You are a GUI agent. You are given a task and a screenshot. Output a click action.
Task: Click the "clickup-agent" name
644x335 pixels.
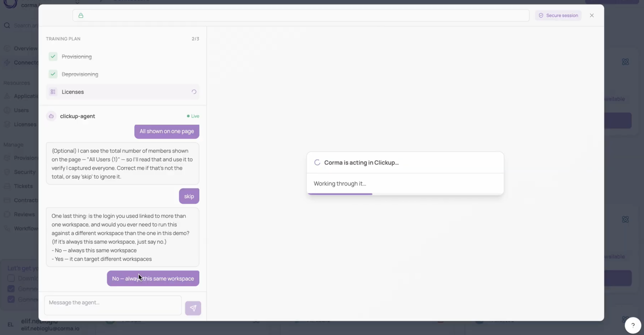(x=78, y=116)
